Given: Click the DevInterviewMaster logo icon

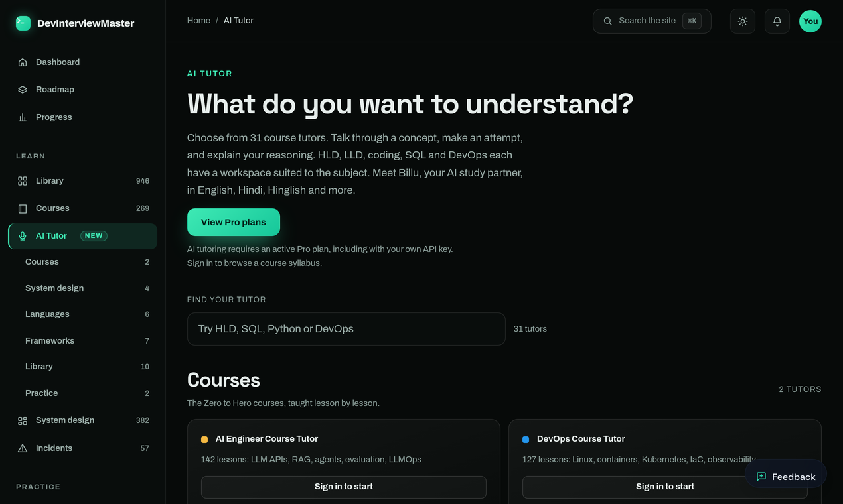Looking at the screenshot, I should (x=23, y=23).
